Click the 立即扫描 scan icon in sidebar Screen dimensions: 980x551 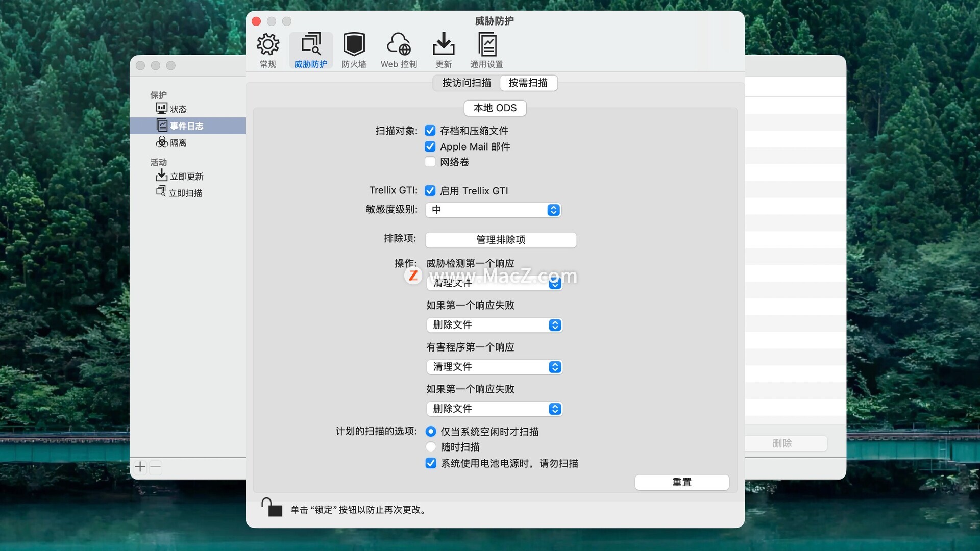[x=161, y=191]
